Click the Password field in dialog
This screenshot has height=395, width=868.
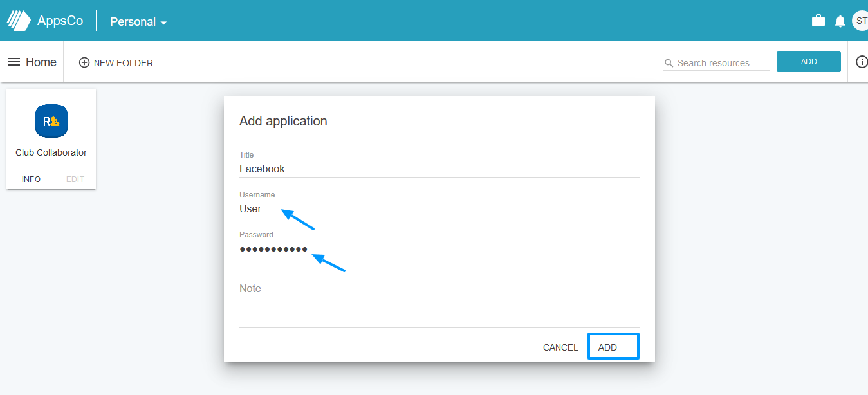[439, 248]
